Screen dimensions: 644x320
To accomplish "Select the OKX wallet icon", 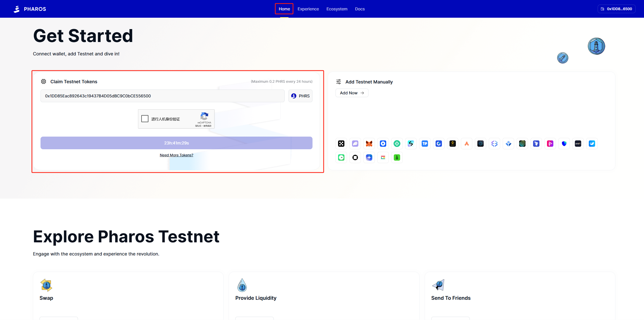I will (x=341, y=144).
